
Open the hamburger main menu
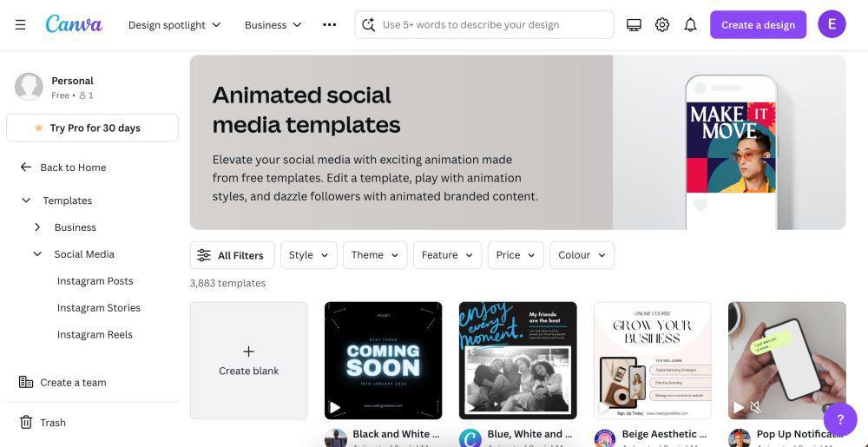pyautogui.click(x=21, y=25)
